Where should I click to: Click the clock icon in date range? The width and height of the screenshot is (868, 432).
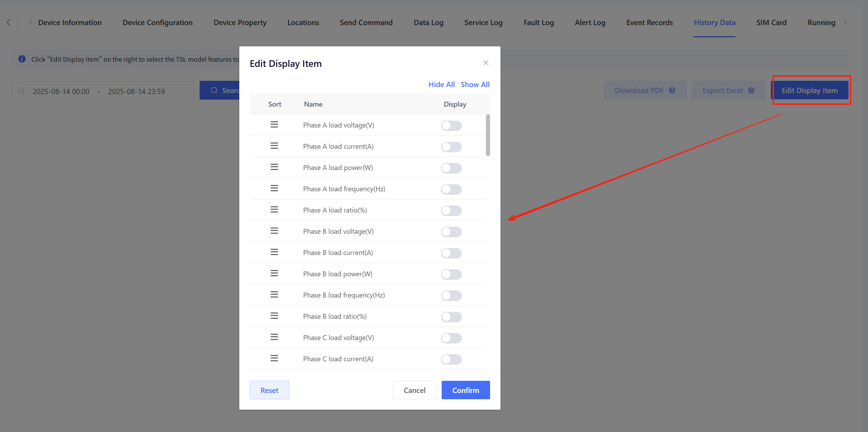pyautogui.click(x=21, y=91)
